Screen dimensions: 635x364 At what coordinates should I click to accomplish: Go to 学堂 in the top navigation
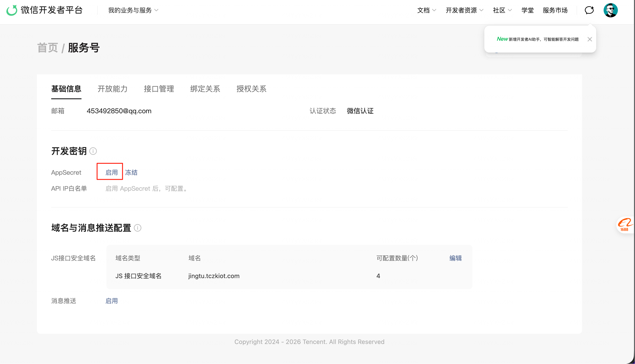tap(527, 10)
